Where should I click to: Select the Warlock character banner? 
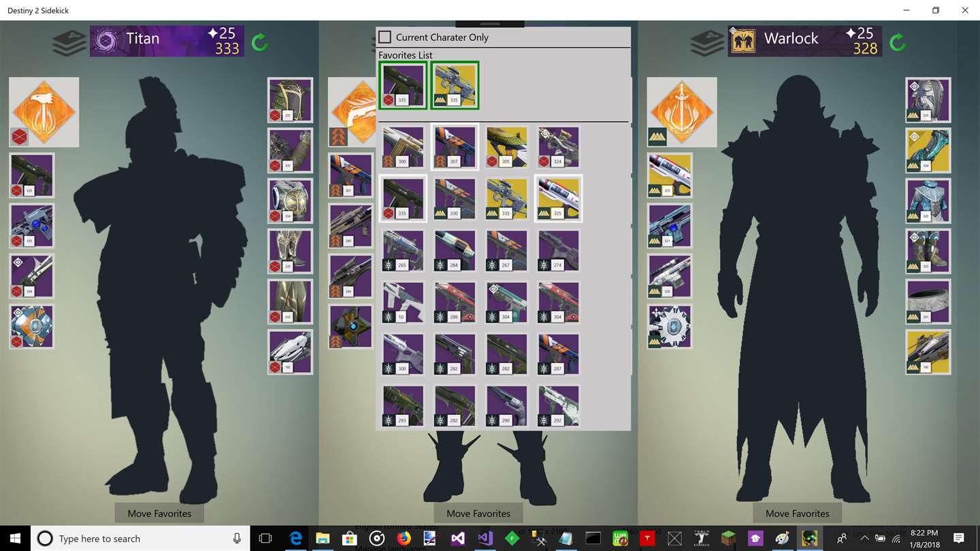[805, 41]
